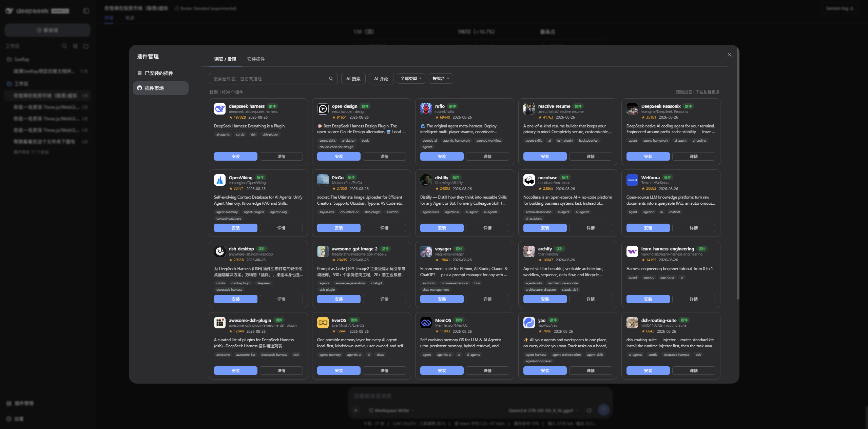
Task: Switch to the 安装插件 tab
Action: (256, 59)
